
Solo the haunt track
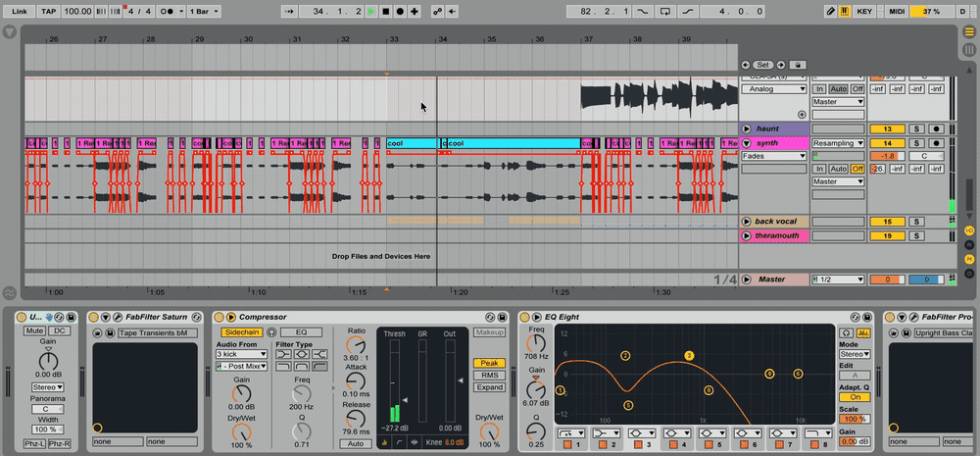[916, 128]
